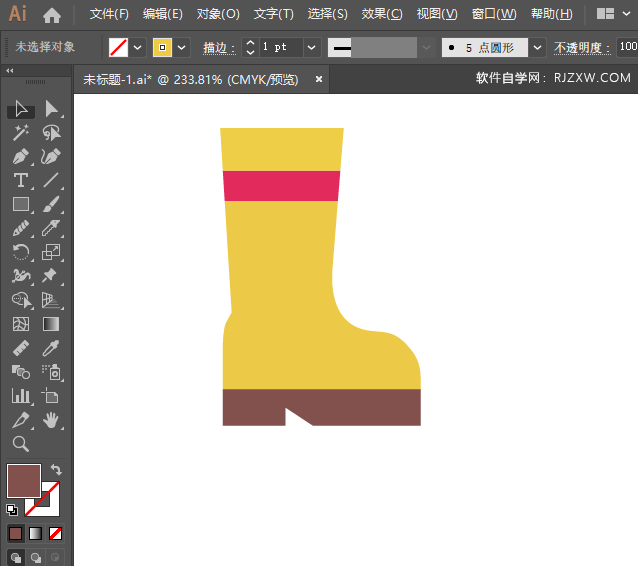638x566 pixels.
Task: Set paint mode to None
Action: click(56, 533)
